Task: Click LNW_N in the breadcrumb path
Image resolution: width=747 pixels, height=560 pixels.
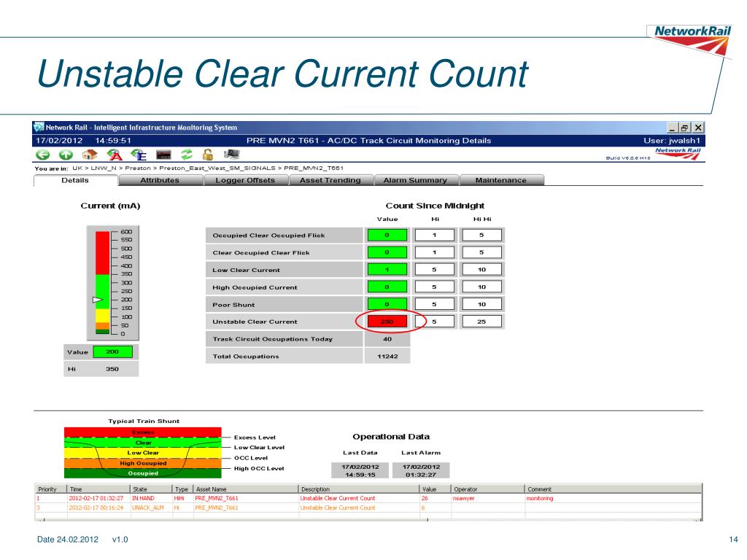Action: pos(104,168)
